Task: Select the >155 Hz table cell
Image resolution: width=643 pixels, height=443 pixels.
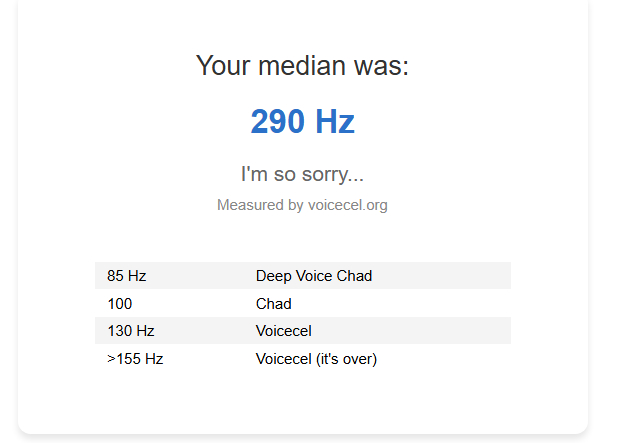Action: [x=135, y=358]
